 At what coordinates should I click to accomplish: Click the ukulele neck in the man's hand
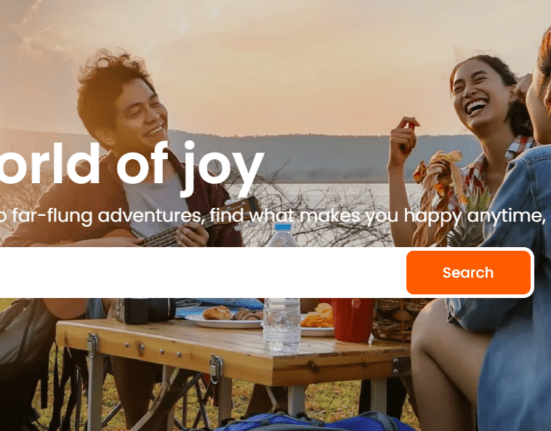pos(197,225)
